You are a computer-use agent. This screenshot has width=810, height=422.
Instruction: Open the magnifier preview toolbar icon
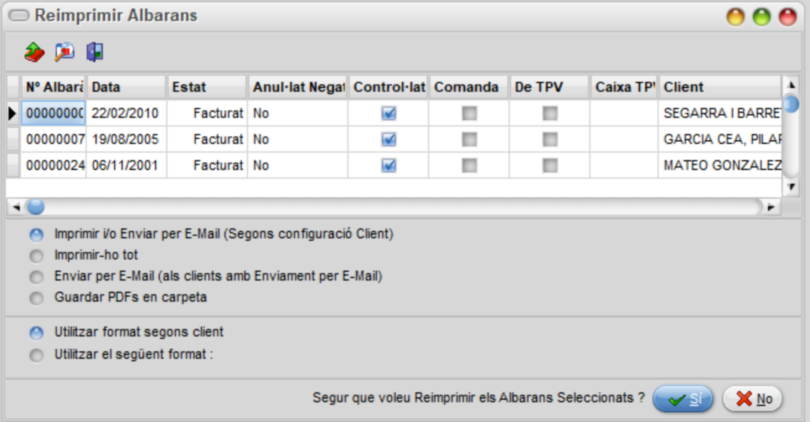pyautogui.click(x=65, y=52)
